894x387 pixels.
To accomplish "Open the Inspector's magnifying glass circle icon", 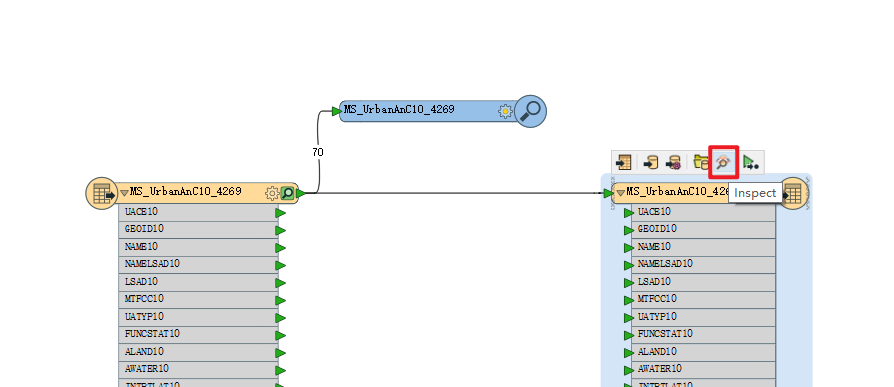I will coord(530,111).
